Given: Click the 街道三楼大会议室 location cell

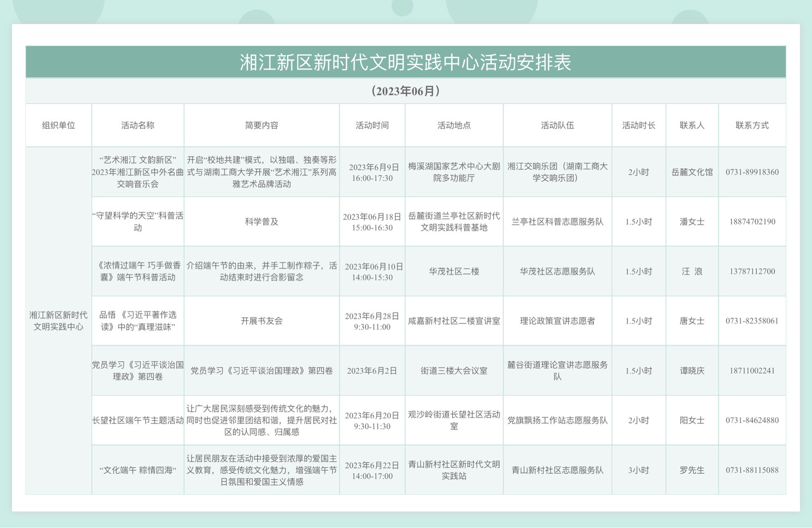Looking at the screenshot, I should click(x=454, y=370).
